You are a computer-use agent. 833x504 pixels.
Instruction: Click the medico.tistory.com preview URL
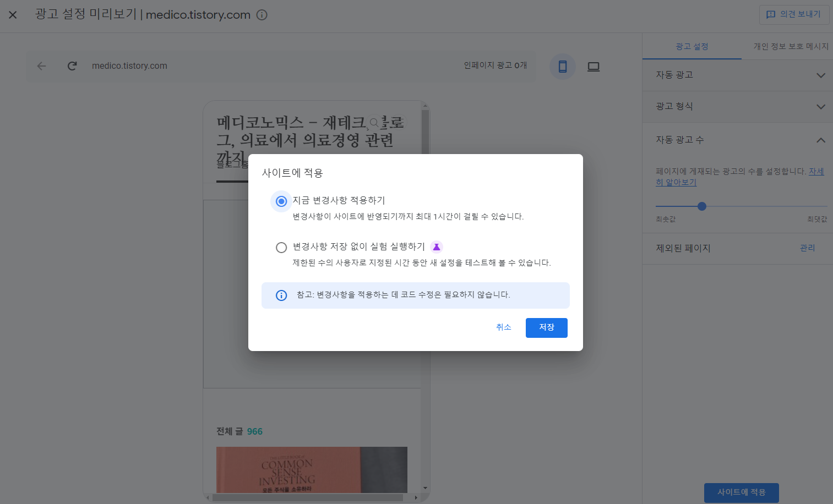(129, 66)
